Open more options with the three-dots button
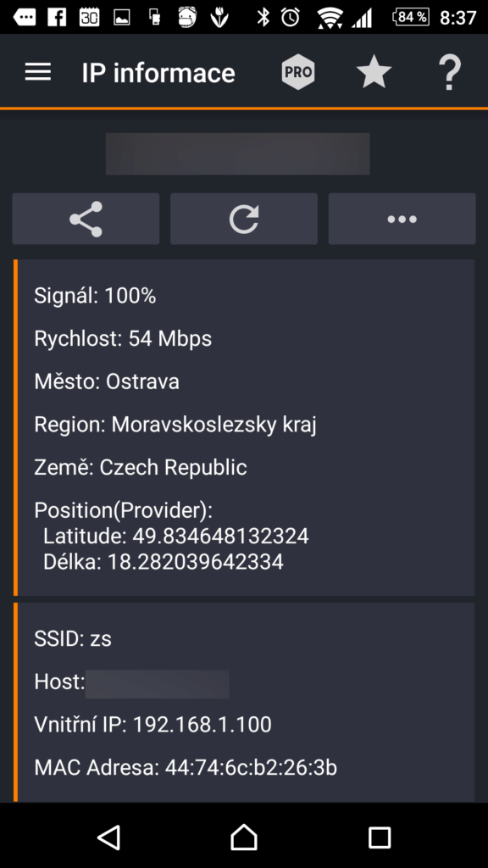The height and width of the screenshot is (868, 488). point(402,219)
